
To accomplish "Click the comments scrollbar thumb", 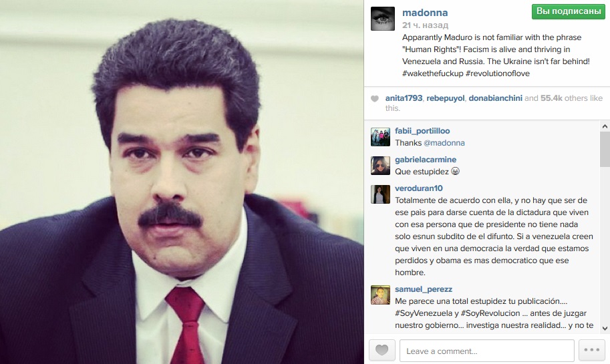I will tap(605, 150).
